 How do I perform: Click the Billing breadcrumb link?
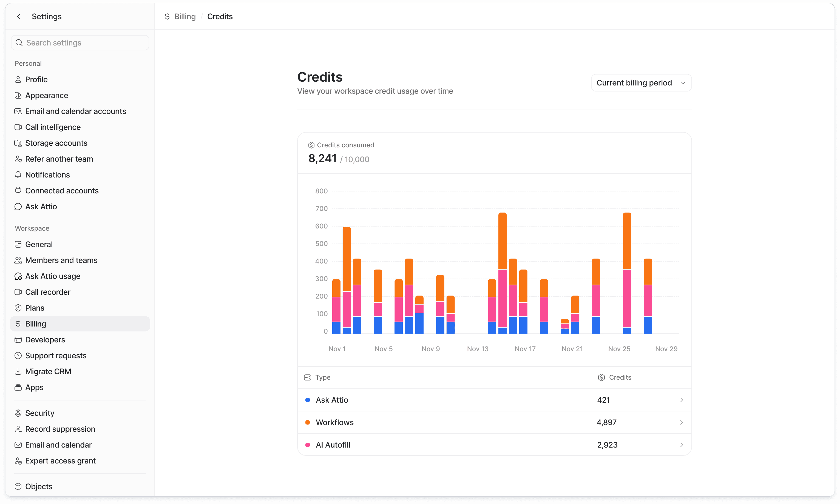185,16
